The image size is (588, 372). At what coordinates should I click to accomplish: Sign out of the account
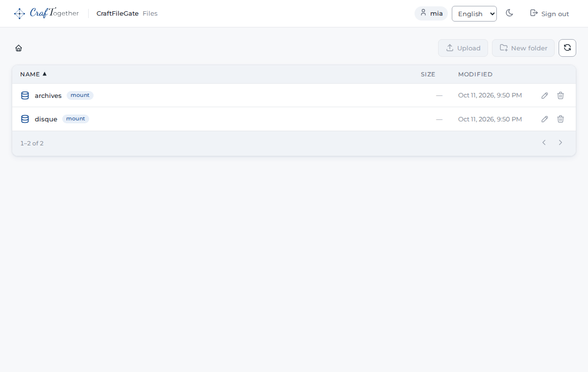[550, 14]
